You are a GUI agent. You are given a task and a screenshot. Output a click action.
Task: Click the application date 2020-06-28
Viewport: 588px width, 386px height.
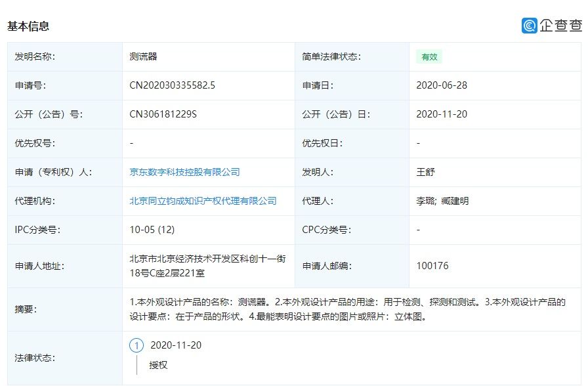coord(444,85)
